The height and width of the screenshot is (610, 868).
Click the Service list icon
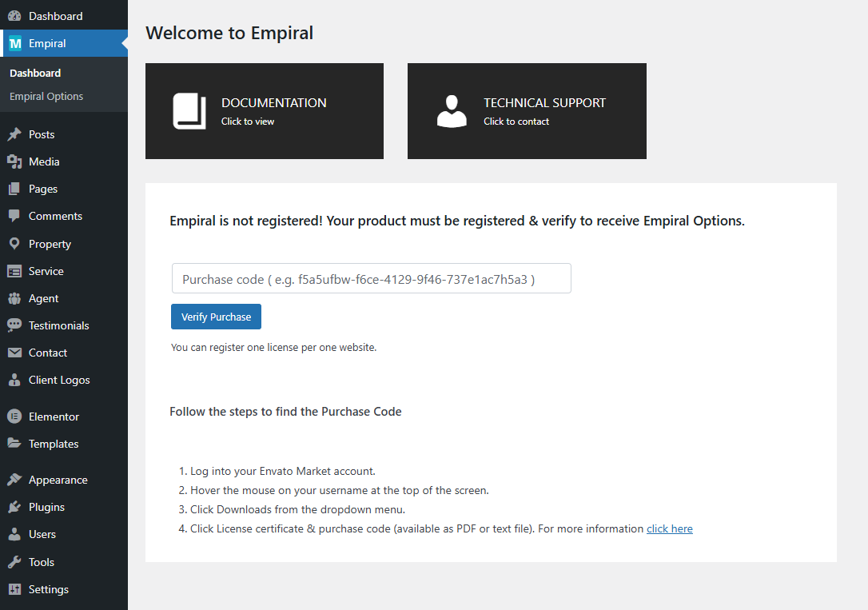click(x=14, y=271)
